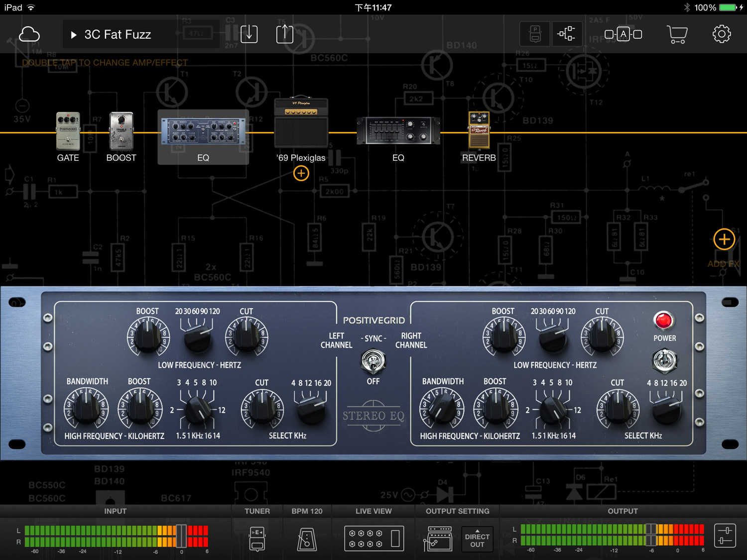Image resolution: width=747 pixels, height=560 pixels.
Task: Open the pedalboard view icon
Action: coord(535,34)
